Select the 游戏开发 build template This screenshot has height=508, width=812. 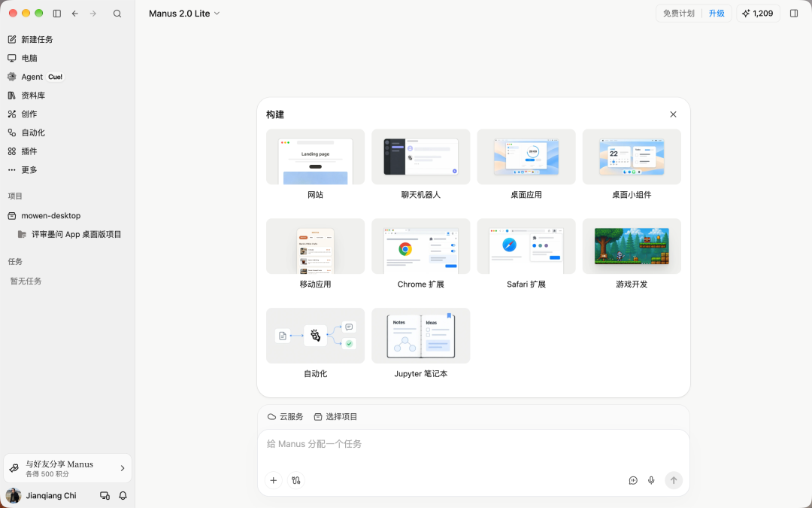[632, 254]
